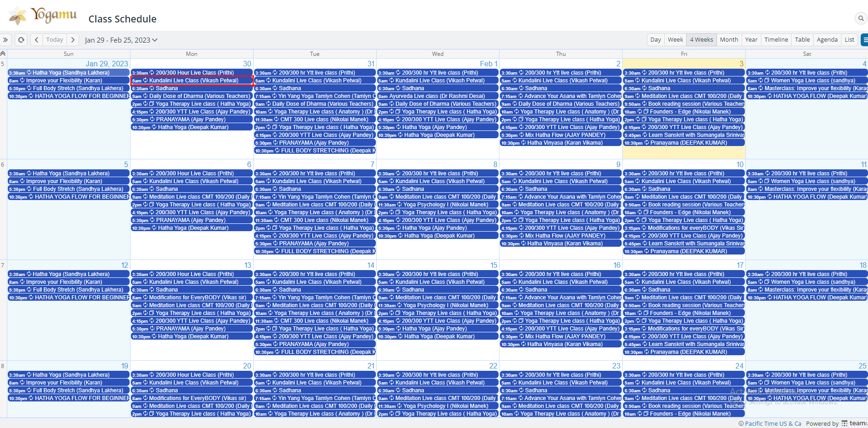Image resolution: width=868 pixels, height=428 pixels.
Task: Click the Sat column header
Action: 807,54
